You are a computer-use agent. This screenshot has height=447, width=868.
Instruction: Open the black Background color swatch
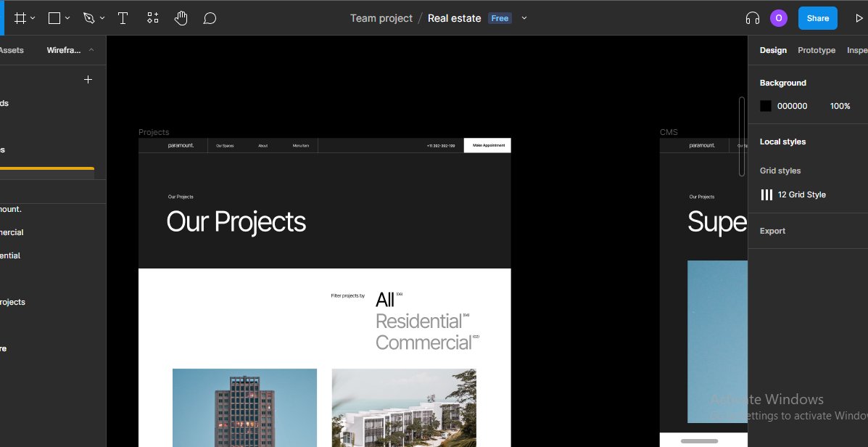(765, 106)
